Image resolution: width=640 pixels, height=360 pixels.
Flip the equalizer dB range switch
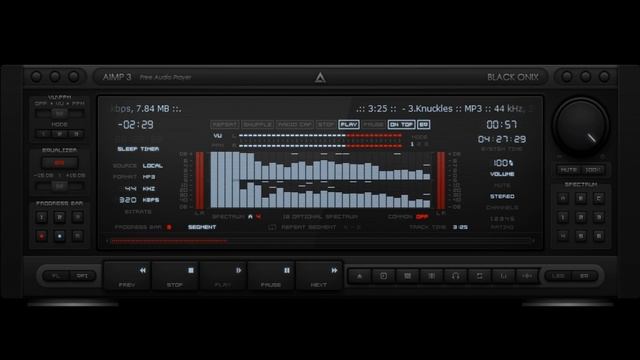click(60, 186)
